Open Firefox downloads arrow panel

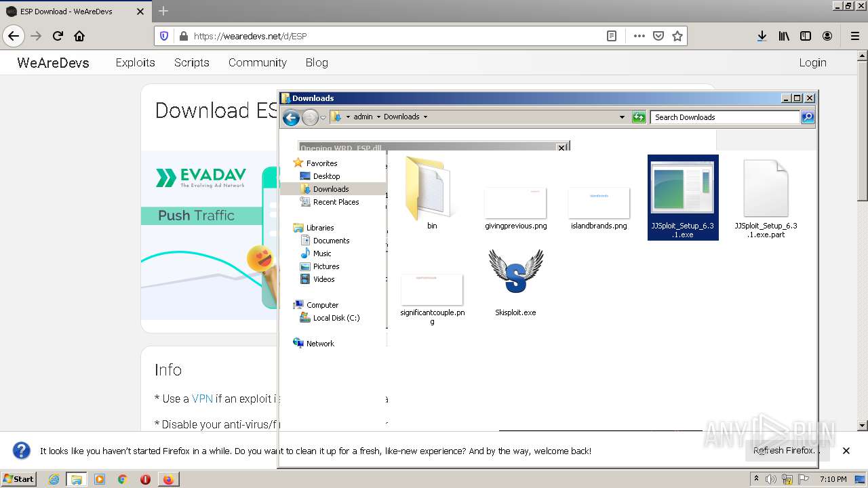point(762,36)
